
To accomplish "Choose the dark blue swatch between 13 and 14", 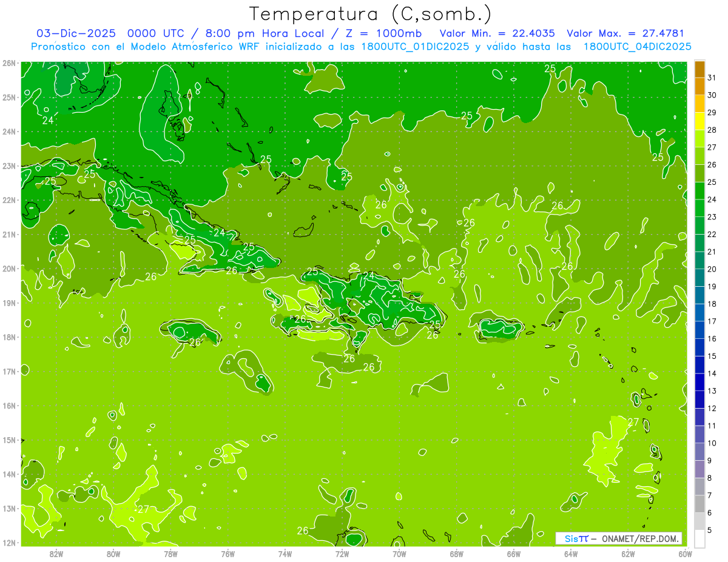I will tap(700, 382).
